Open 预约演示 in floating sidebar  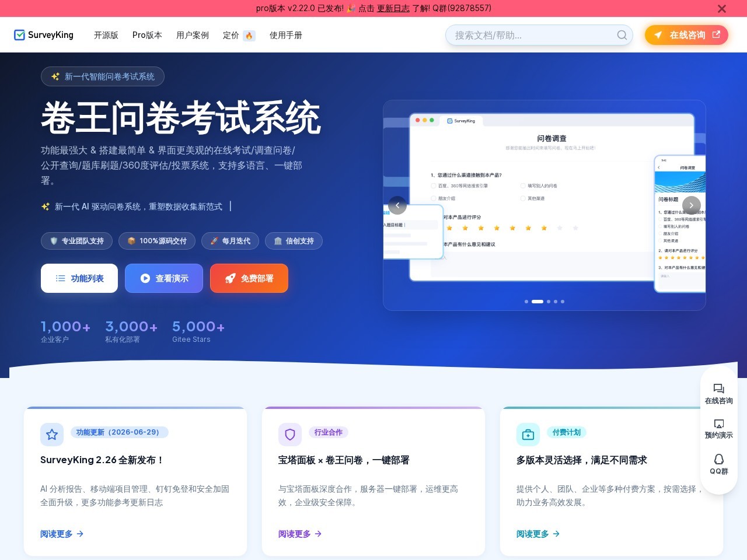719,429
